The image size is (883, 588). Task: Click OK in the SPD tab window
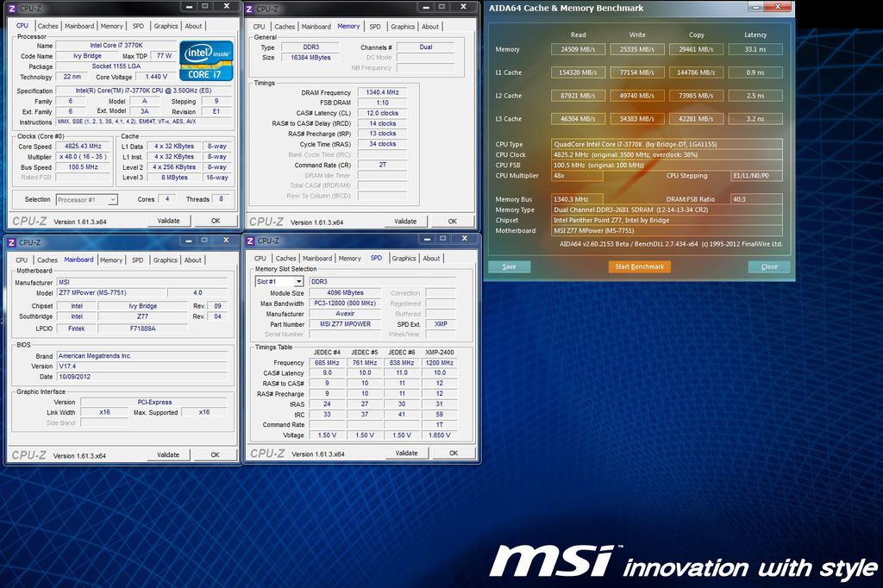(x=454, y=453)
